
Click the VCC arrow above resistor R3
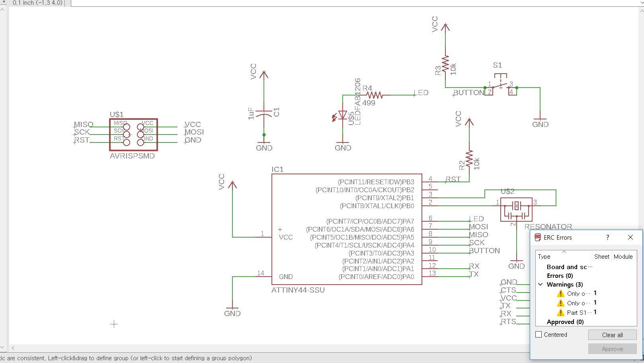(445, 27)
